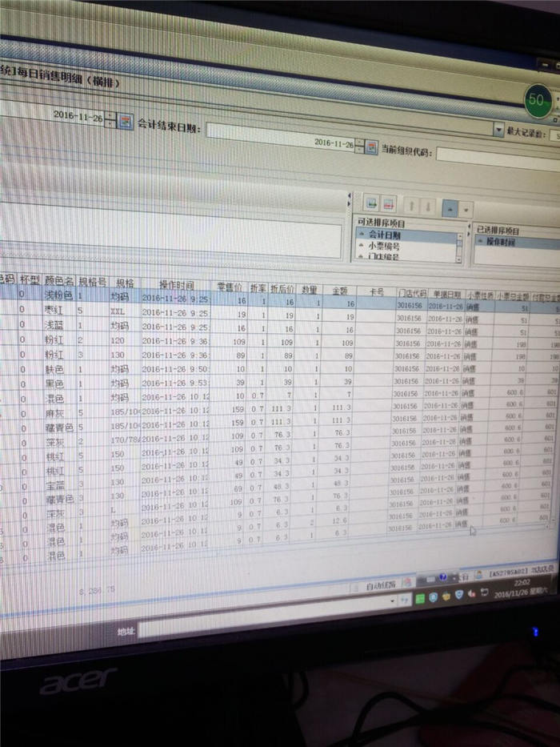Click the stepper on the start date field
This screenshot has width=560, height=747.
coord(110,119)
